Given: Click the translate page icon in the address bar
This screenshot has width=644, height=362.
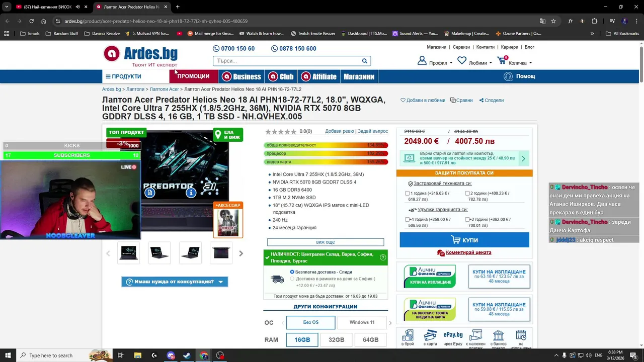Looking at the screenshot, I should click(542, 21).
